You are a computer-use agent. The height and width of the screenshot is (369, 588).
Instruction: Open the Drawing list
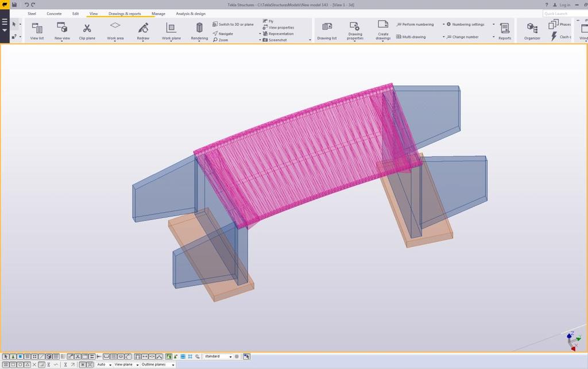(x=327, y=31)
